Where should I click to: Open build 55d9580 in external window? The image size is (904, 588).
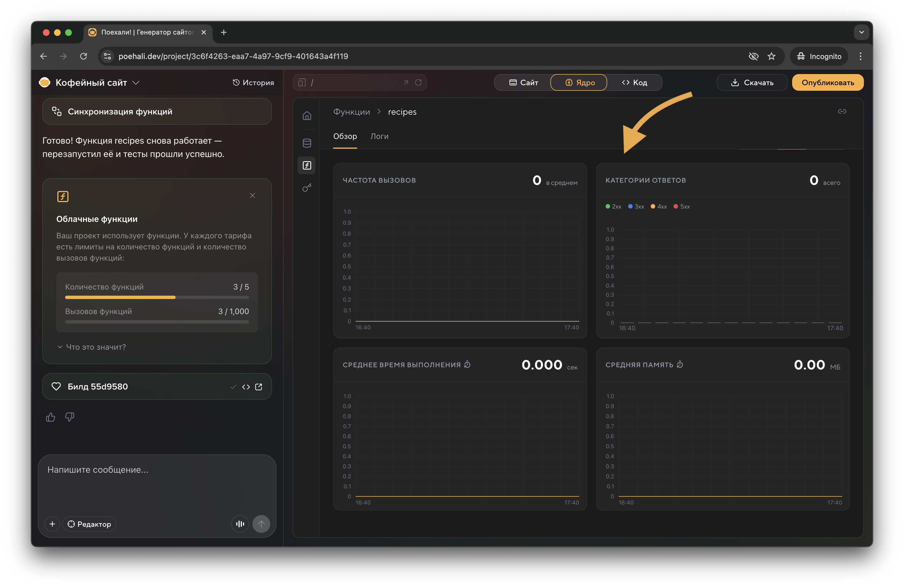(259, 387)
